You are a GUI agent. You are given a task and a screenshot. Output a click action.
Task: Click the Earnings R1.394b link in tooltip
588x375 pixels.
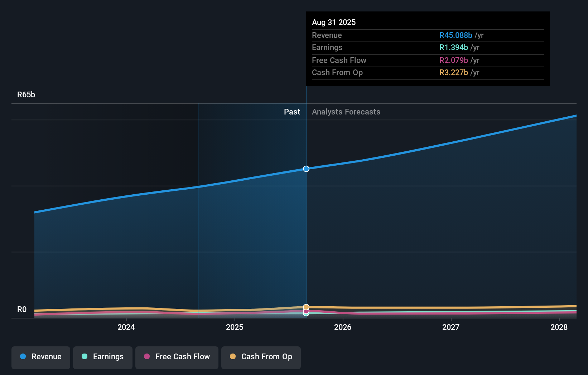pyautogui.click(x=453, y=47)
